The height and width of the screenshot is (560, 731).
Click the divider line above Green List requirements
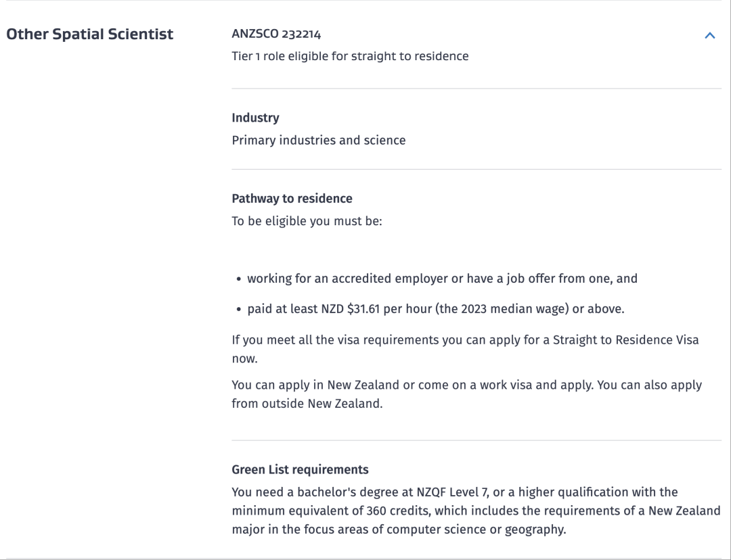pos(477,440)
